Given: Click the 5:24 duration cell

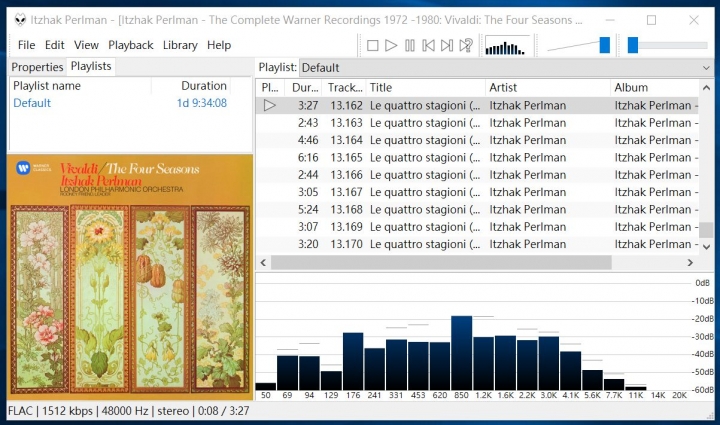Looking at the screenshot, I should pyautogui.click(x=308, y=209).
